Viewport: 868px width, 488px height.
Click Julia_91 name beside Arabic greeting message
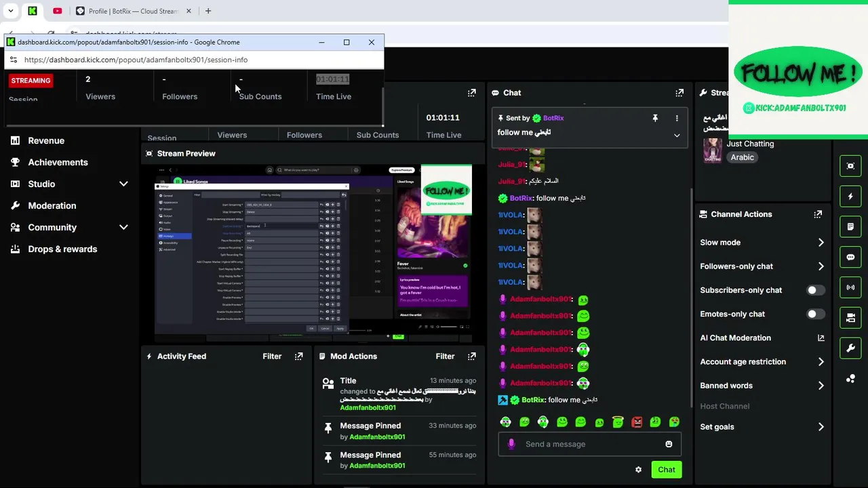(511, 181)
